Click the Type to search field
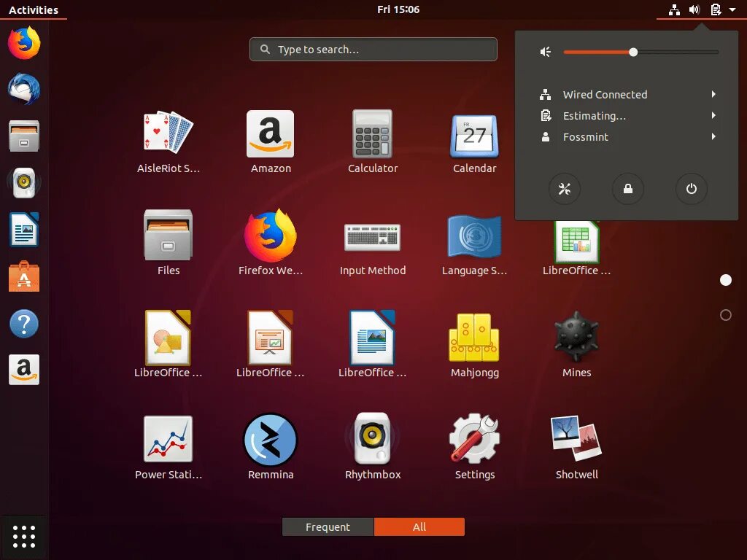747x560 pixels. [x=373, y=49]
